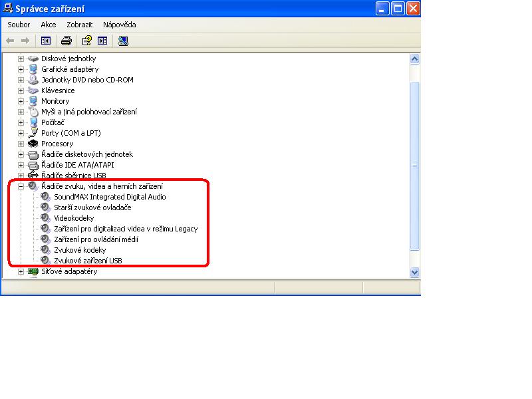Select Řadiče sběrnice USB label
Screen dimensions: 532x399
(74, 176)
